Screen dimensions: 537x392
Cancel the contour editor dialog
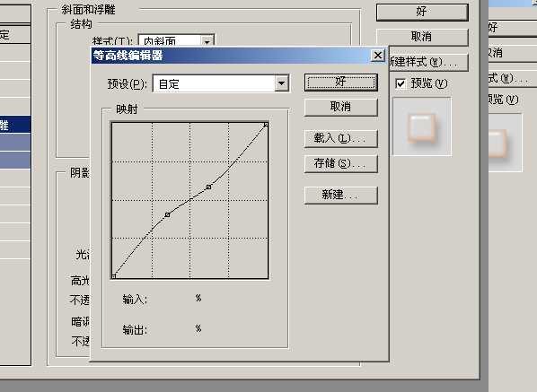[340, 107]
